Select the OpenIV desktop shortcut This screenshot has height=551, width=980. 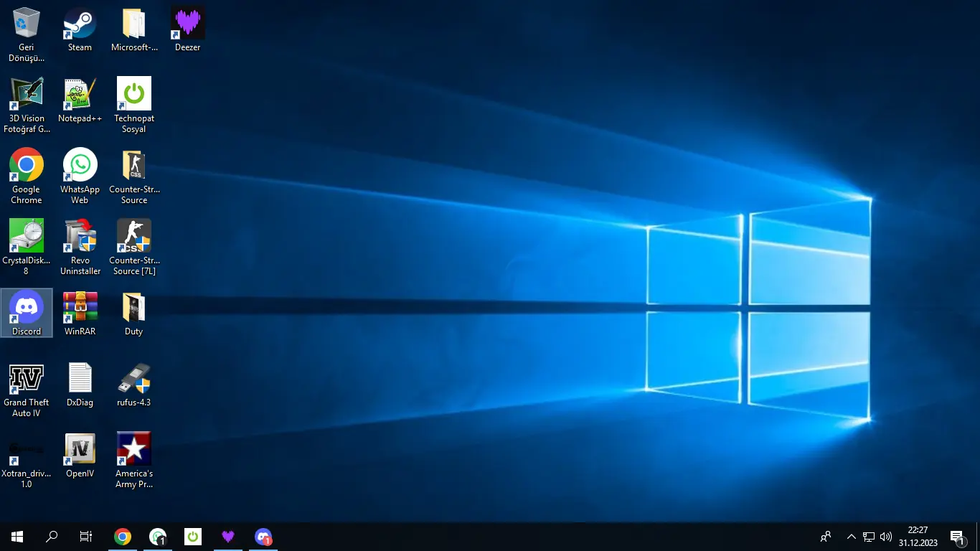coord(80,455)
